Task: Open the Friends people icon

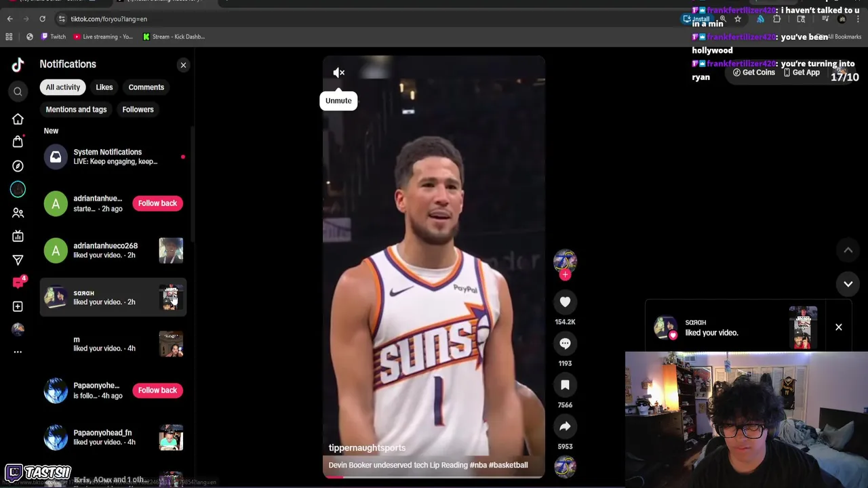Action: point(18,213)
